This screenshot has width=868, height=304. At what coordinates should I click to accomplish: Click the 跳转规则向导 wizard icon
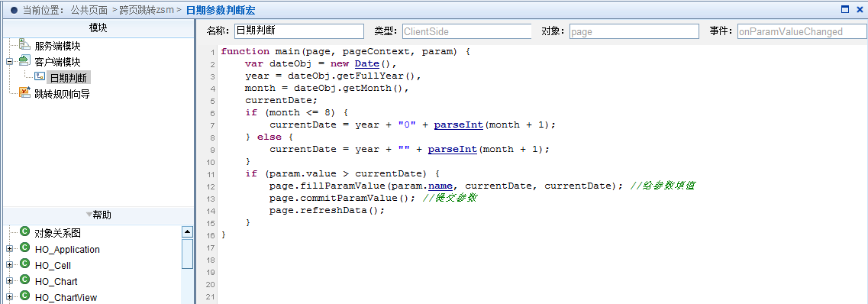click(24, 93)
